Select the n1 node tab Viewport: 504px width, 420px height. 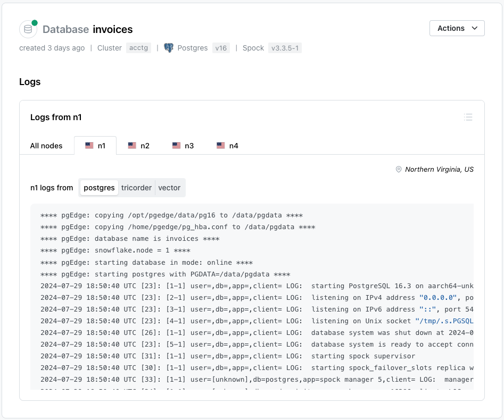(95, 146)
